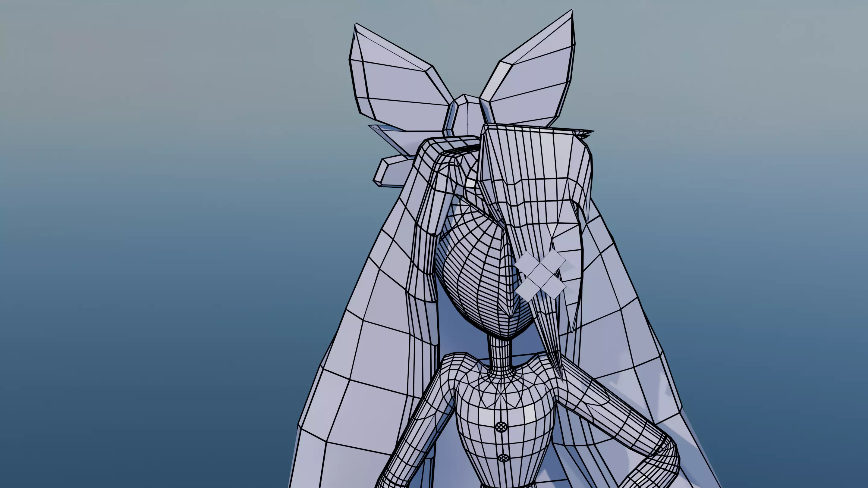Click the cross-shaped hair clip on the model
Image resolution: width=868 pixels, height=488 pixels.
coord(540,276)
